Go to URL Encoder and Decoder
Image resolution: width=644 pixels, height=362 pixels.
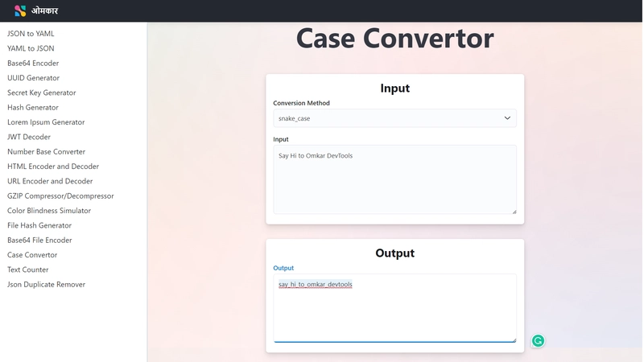50,182
